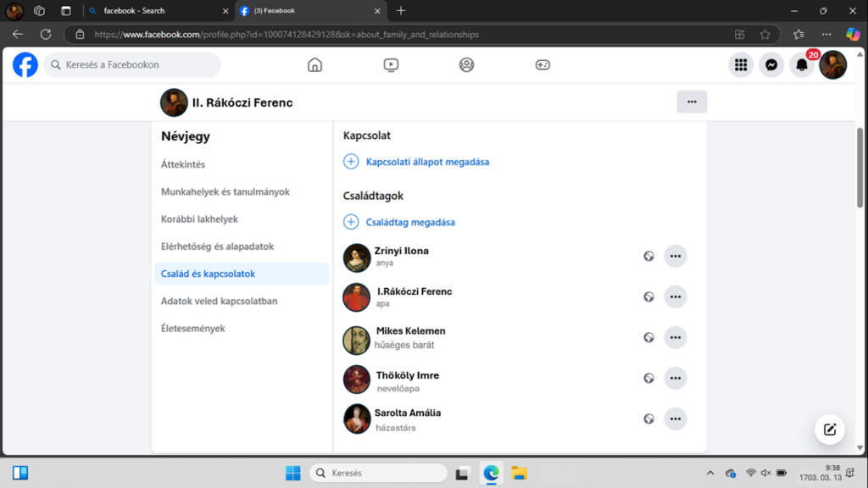The height and width of the screenshot is (488, 868).
Task: Change privacy globe for Mikes Kelemen
Action: click(648, 337)
